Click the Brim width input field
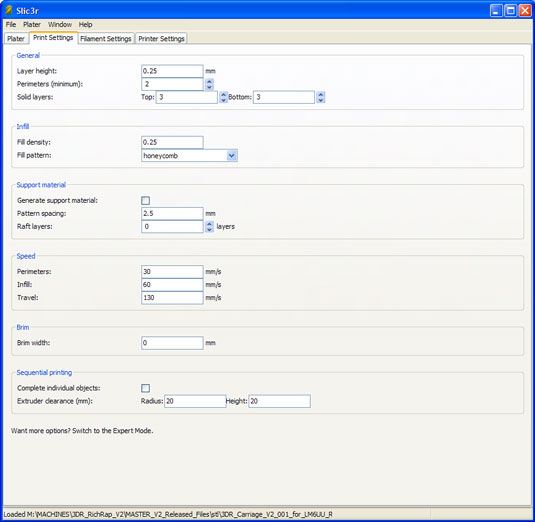The image size is (535, 522). tap(172, 343)
